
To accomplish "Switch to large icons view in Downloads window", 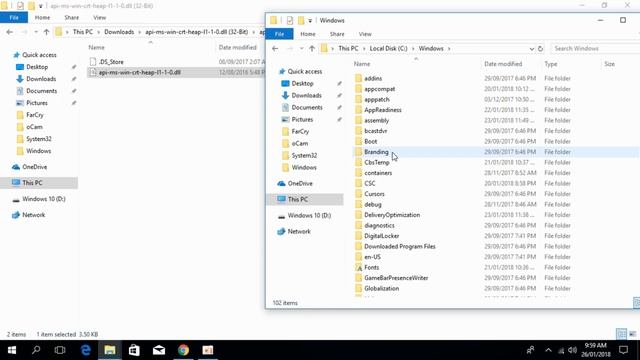I will click(632, 334).
